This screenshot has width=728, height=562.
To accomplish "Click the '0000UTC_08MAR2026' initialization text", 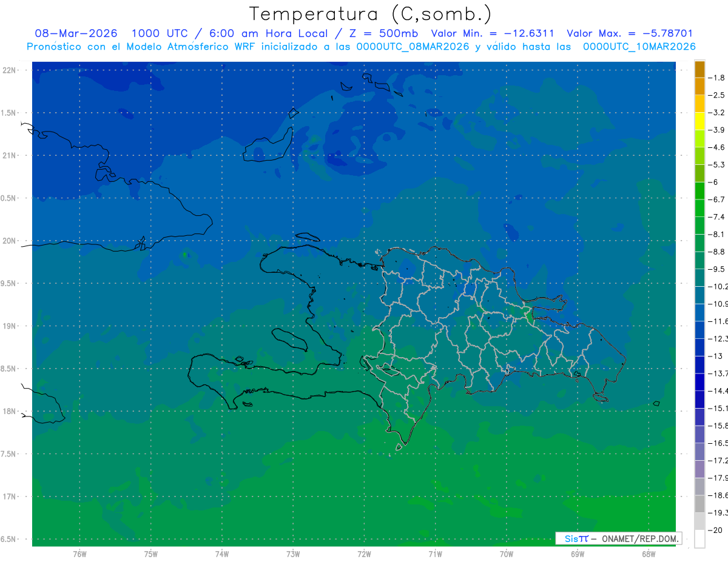I will point(414,47).
